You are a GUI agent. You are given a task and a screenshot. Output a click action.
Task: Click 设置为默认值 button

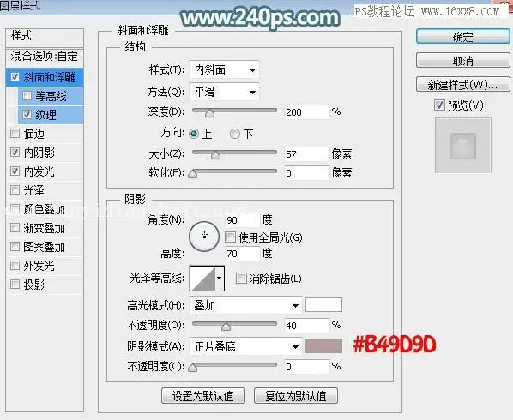pyautogui.click(x=203, y=395)
